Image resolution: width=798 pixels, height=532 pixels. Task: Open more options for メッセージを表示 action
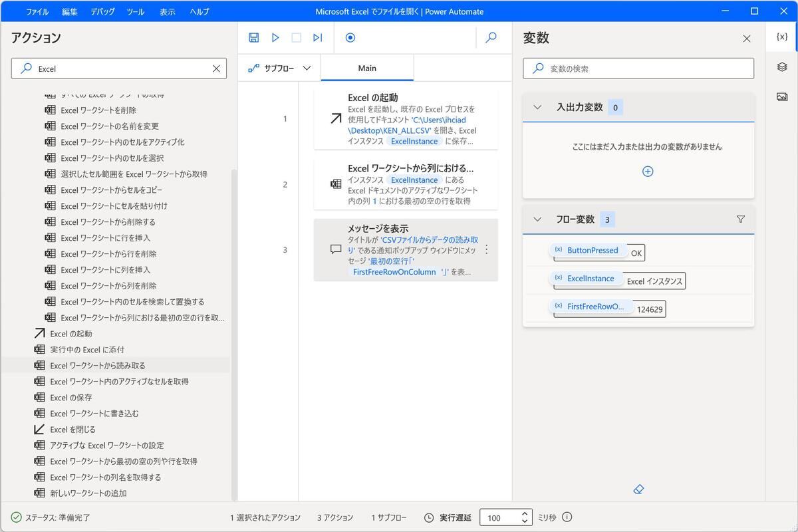pos(486,249)
